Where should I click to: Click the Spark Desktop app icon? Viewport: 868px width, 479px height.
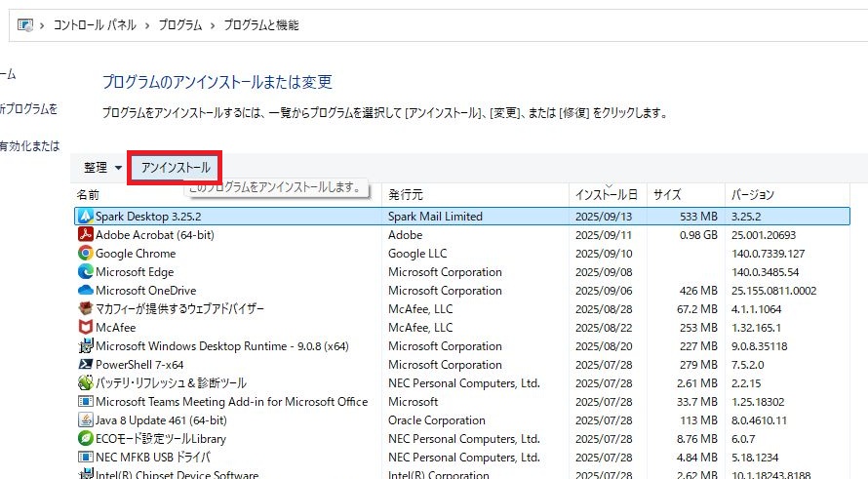pos(85,217)
